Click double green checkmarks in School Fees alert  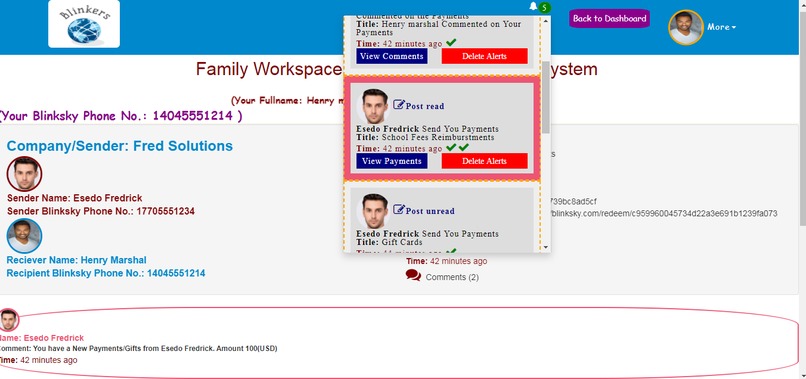tap(457, 148)
